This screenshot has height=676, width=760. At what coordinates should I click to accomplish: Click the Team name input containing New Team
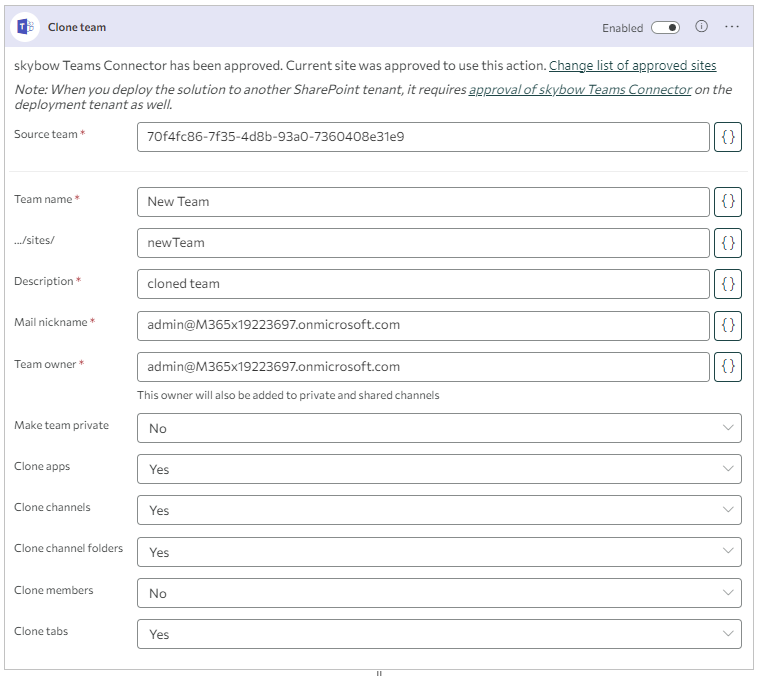422,201
